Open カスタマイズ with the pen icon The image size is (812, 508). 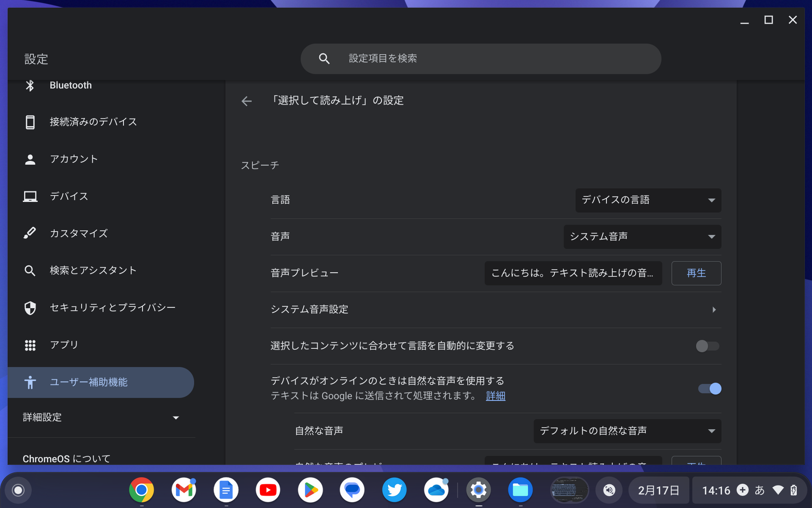point(79,233)
